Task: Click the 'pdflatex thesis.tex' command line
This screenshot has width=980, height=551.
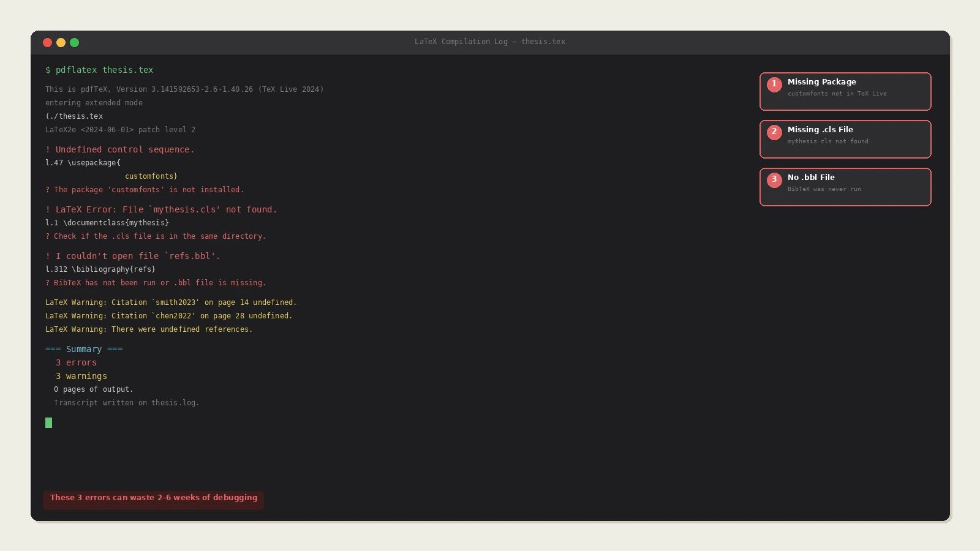Action: [x=99, y=70]
